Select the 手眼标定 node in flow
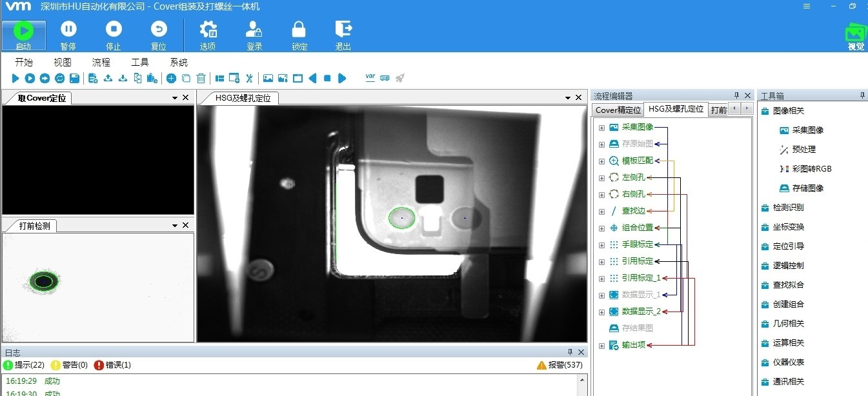Viewport: 868px width, 396px height. [637, 245]
